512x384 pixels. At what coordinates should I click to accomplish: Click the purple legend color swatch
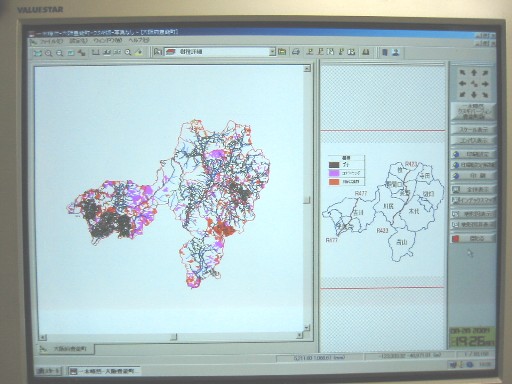click(334, 173)
